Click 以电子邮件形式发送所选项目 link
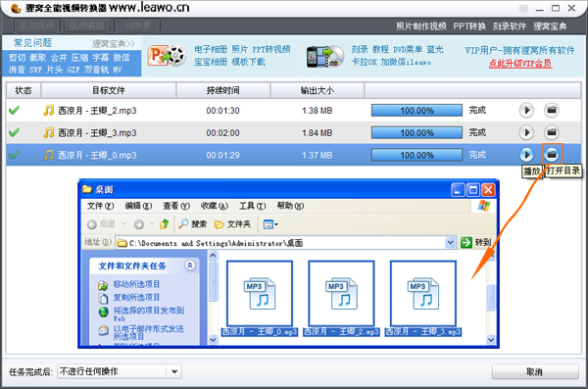The image size is (588, 389). 149,332
